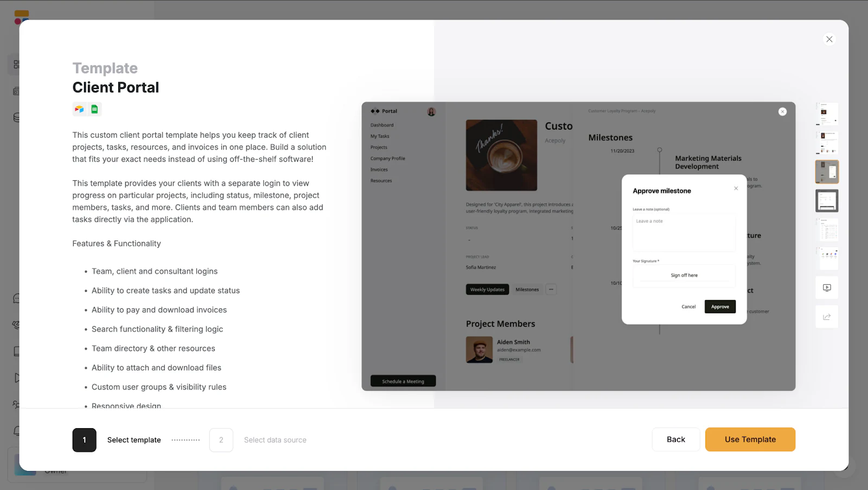Click 'Ability to pay and download invoices'
Image resolution: width=868 pixels, height=490 pixels.
click(159, 310)
